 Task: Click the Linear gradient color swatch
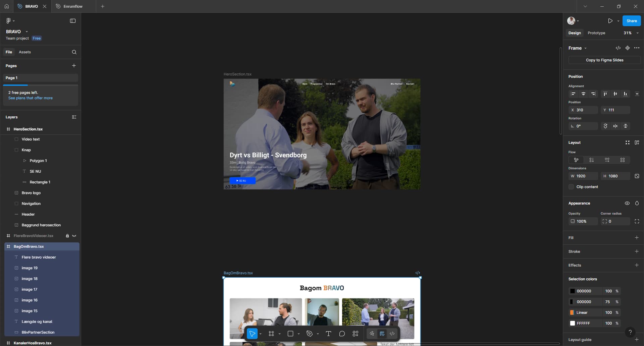click(572, 312)
